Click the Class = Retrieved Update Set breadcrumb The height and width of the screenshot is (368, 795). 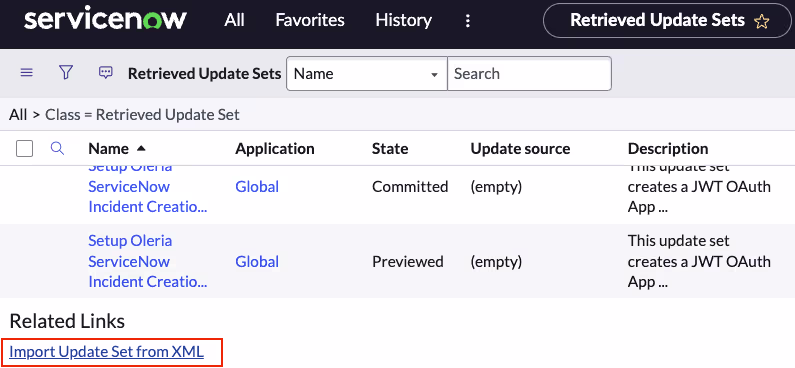tap(142, 115)
